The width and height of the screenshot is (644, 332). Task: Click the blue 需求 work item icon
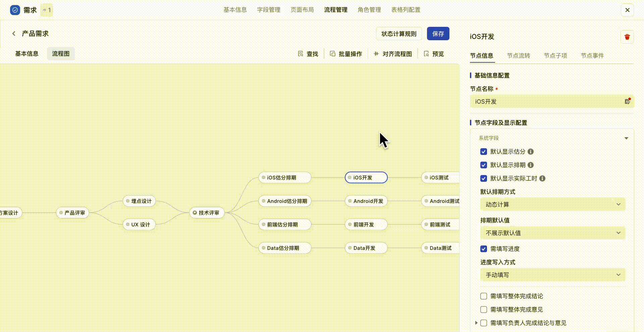coord(15,10)
